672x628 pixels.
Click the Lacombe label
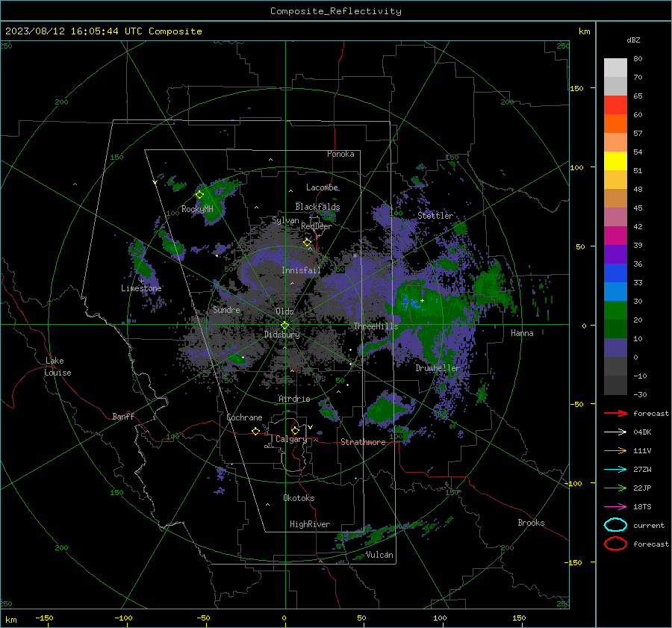point(322,187)
